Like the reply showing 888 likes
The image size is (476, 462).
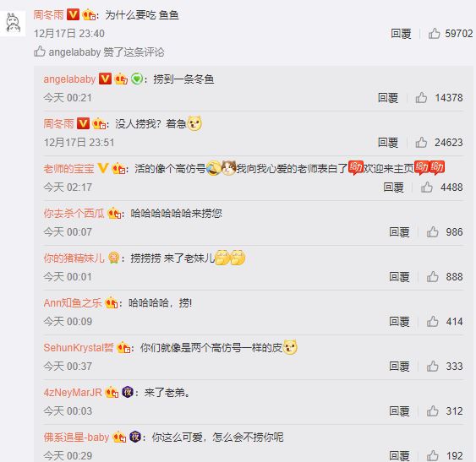click(433, 277)
